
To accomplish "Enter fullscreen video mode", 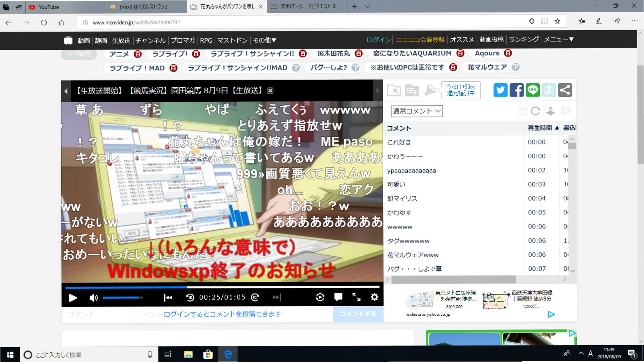I will [356, 297].
